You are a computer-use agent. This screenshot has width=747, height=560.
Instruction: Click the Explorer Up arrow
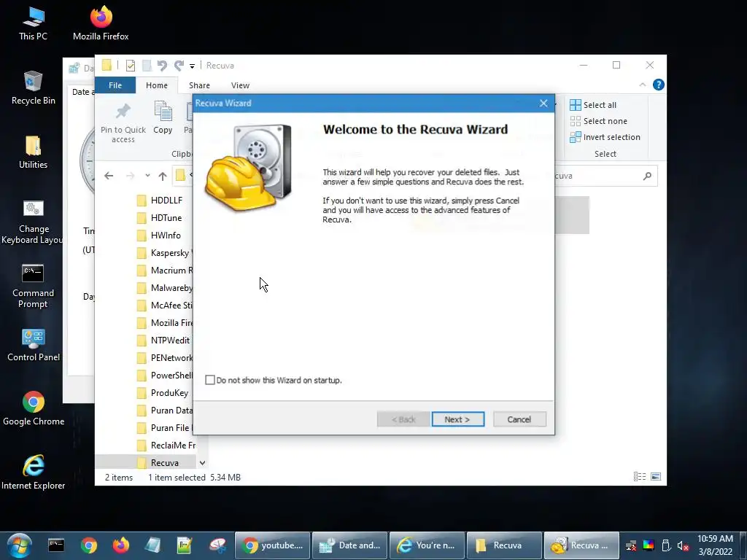pos(163,176)
